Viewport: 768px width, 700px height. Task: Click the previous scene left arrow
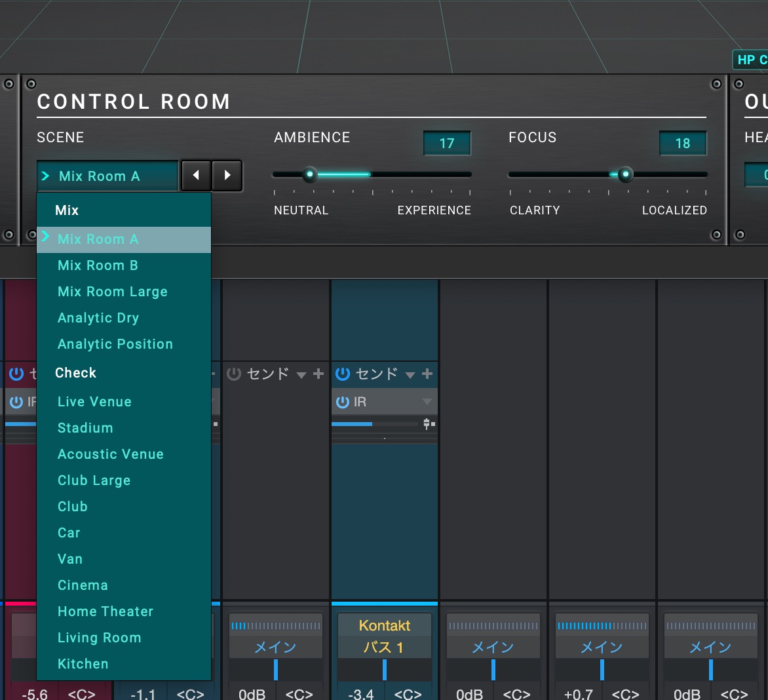pyautogui.click(x=196, y=175)
